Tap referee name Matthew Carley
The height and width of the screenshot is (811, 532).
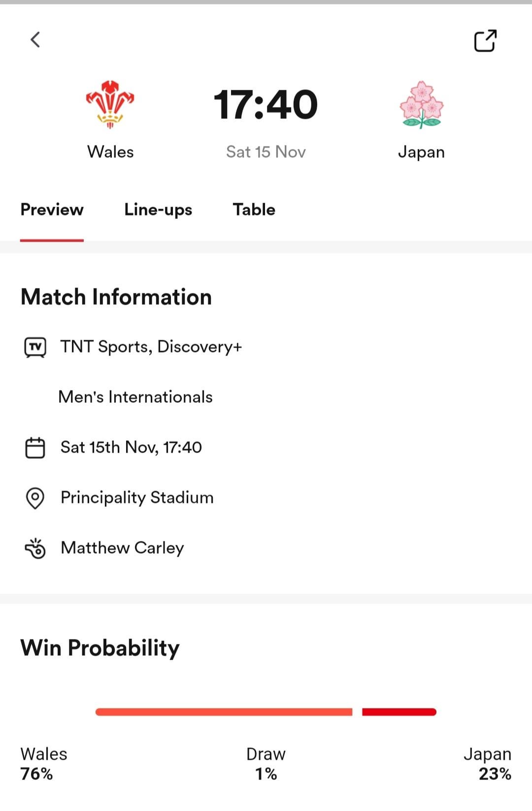pyautogui.click(x=122, y=548)
